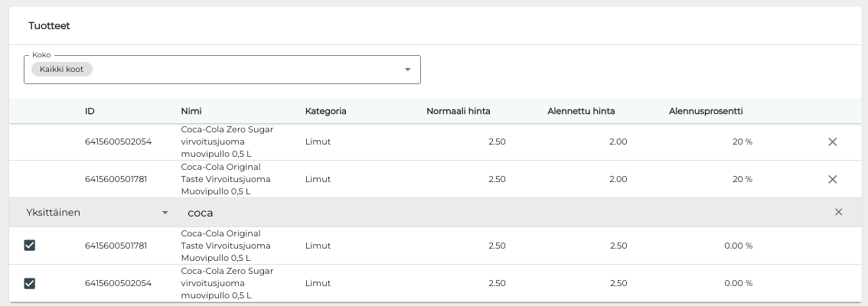Sort by the Nimi column header

(191, 111)
